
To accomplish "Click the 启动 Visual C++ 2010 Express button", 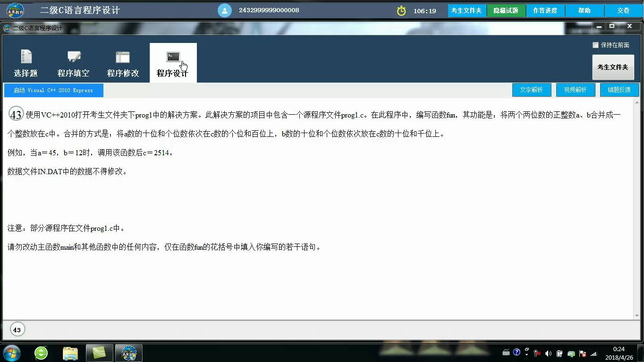I will tap(53, 90).
